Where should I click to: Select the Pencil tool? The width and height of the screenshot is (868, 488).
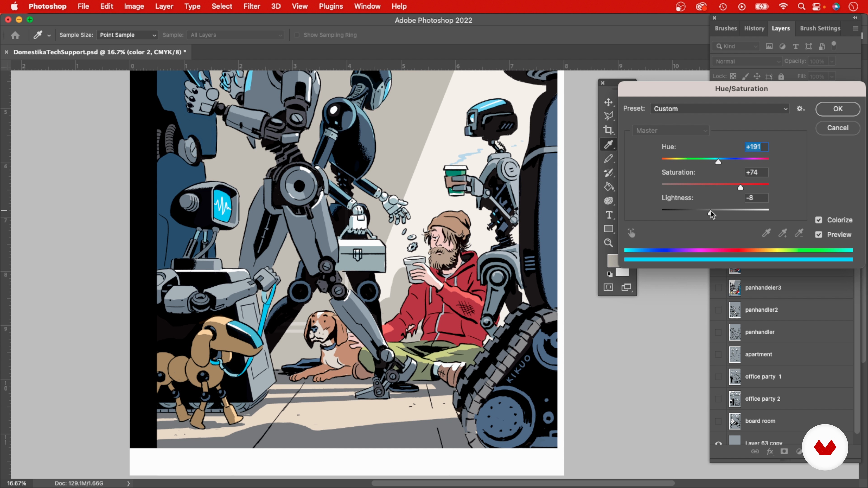tap(608, 159)
